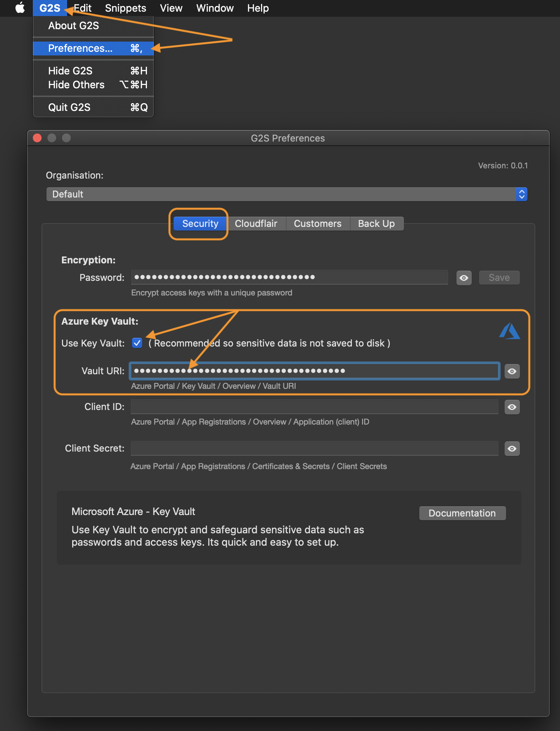Open the Apple menu

(20, 8)
